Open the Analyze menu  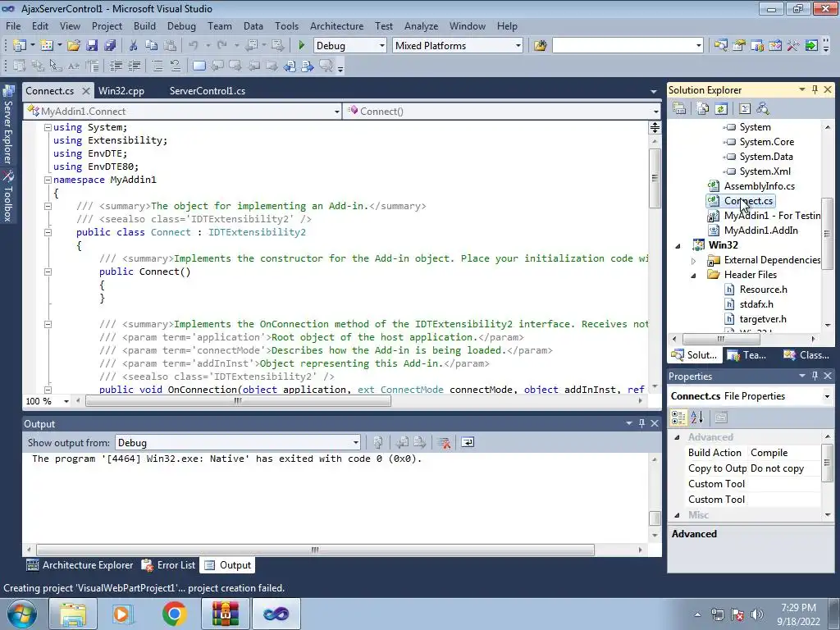[x=421, y=25]
